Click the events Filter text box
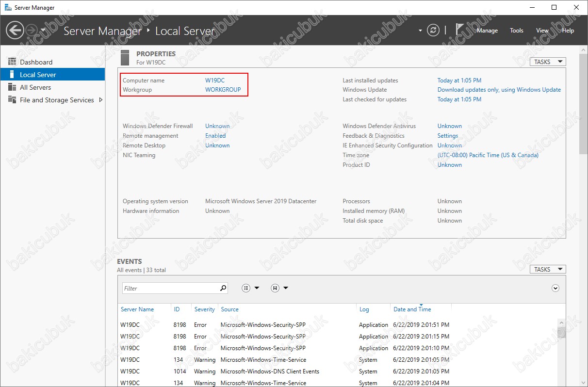 coord(170,288)
